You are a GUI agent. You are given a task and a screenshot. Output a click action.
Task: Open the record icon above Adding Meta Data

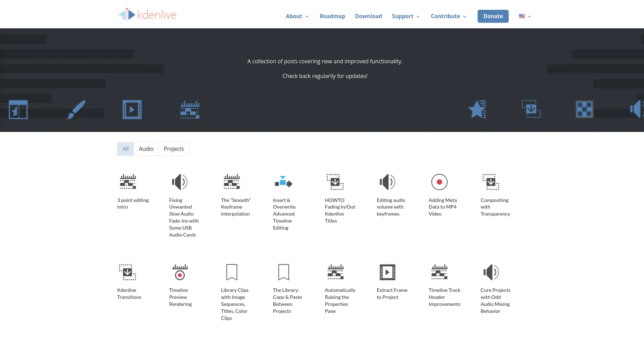click(439, 182)
